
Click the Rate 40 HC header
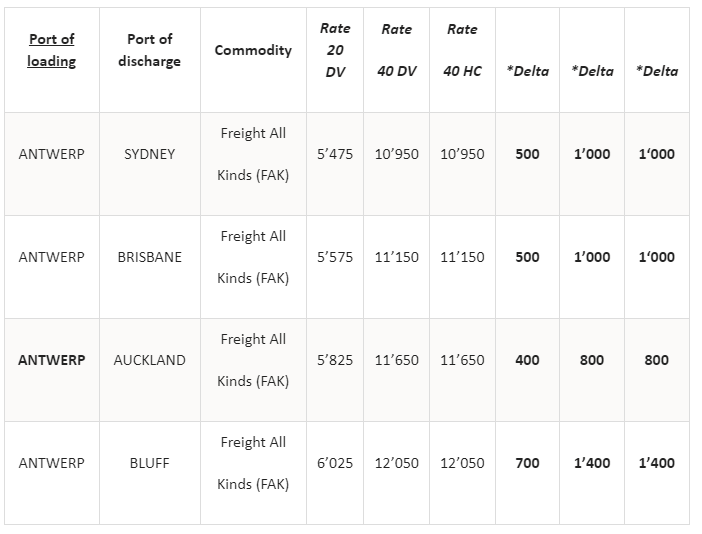coord(462,50)
